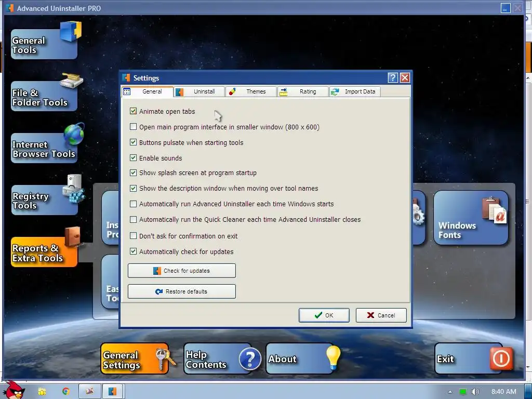Screen dimensions: 532x399
Task: Open the About screen
Action: coord(300,358)
